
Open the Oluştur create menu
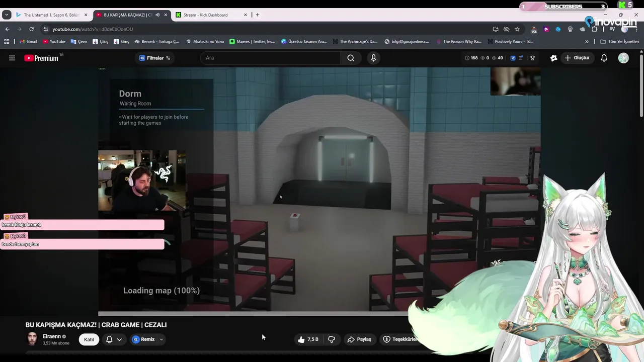577,58
